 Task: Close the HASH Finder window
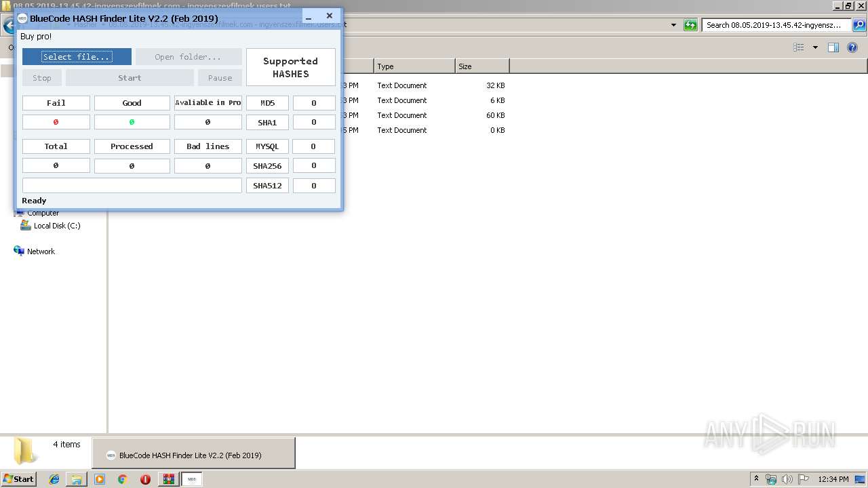pyautogui.click(x=330, y=16)
